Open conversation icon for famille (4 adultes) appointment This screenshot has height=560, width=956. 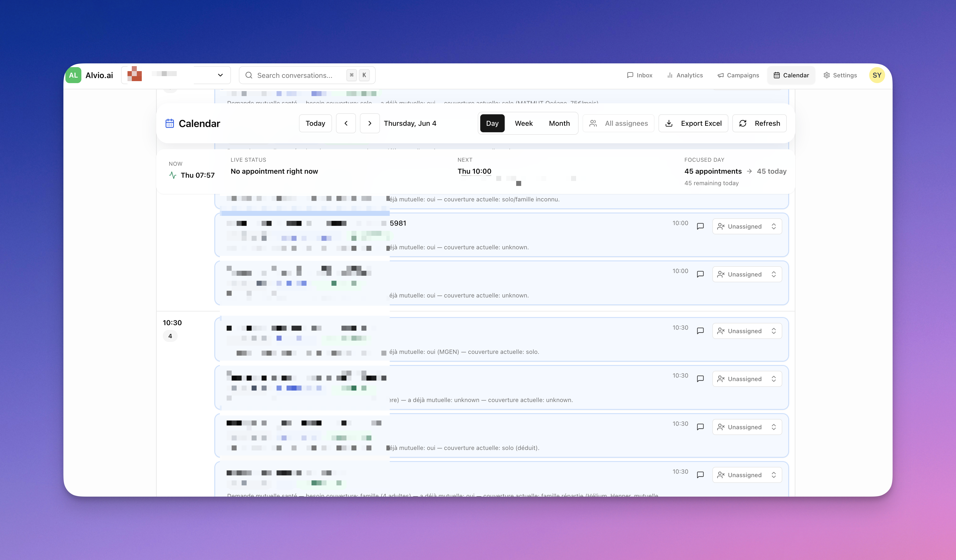(700, 475)
